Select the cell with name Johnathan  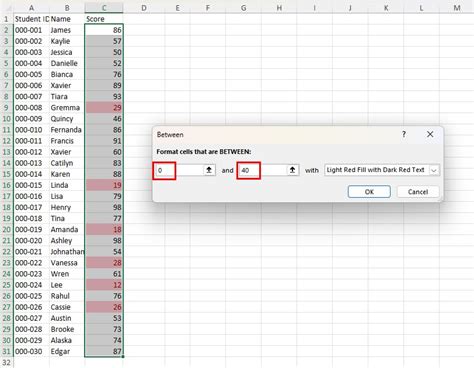[x=67, y=252]
